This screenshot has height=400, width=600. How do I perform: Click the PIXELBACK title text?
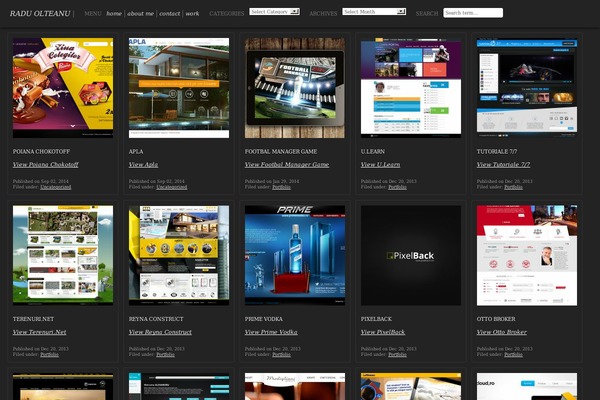[376, 319]
